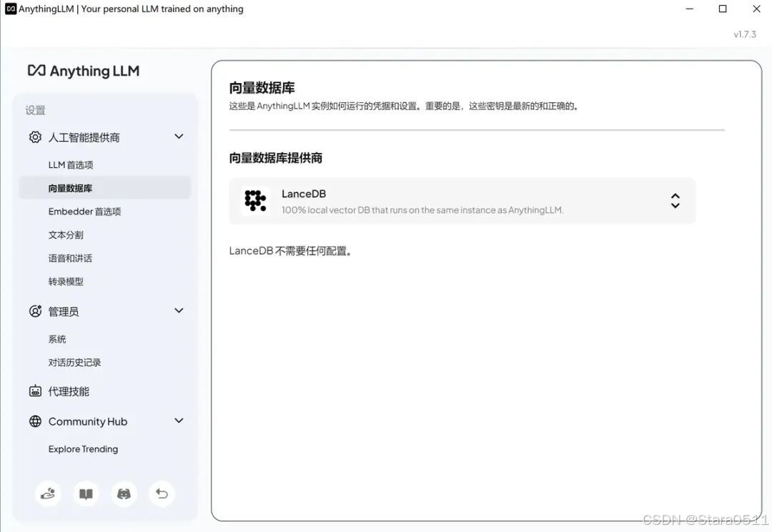Click the robot icon beside 代理技能
The height and width of the screenshot is (532, 772).
(x=35, y=391)
